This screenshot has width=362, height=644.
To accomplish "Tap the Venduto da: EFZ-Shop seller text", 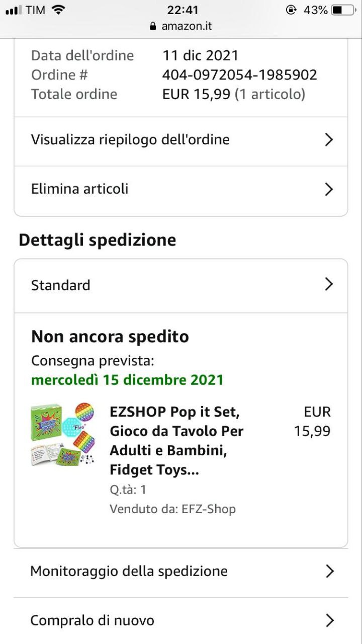I will click(x=172, y=509).
